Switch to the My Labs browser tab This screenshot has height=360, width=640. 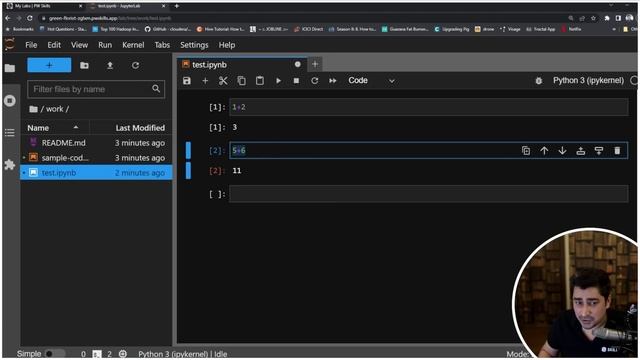pyautogui.click(x=43, y=6)
